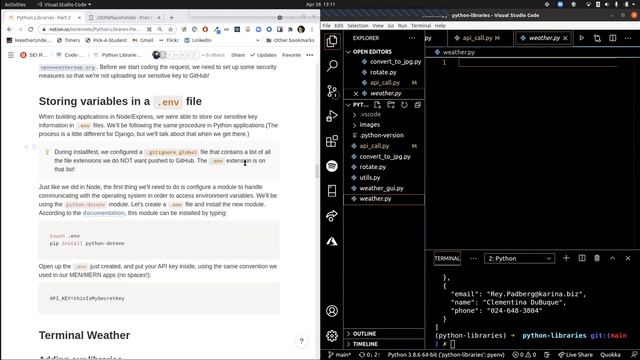Open the Terminal menu in VS Code
The height and width of the screenshot is (360, 640).
point(420,25)
